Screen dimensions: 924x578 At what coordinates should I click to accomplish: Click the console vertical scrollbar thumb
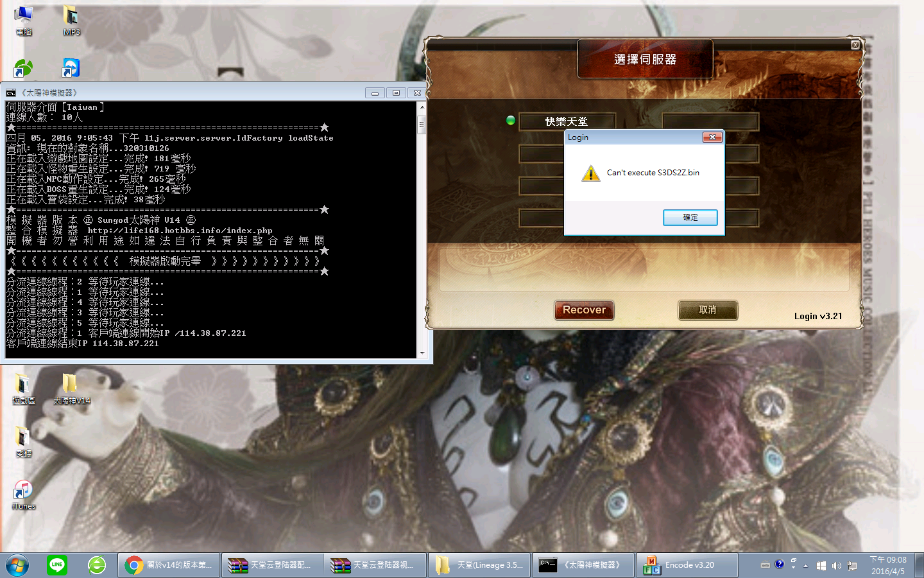click(422, 124)
